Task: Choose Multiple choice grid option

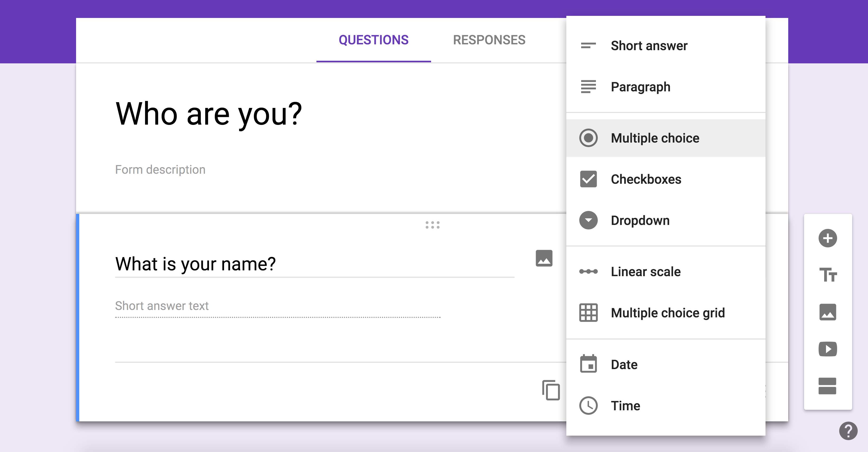Action: (x=668, y=313)
